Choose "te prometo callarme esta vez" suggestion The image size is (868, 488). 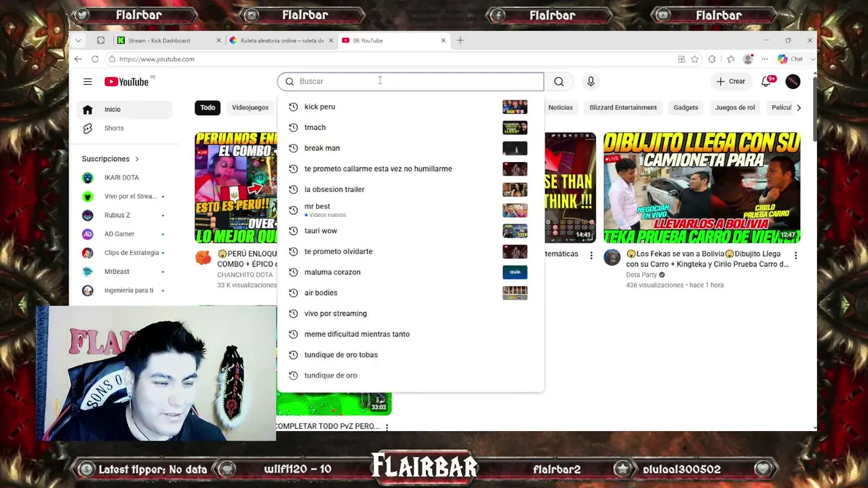(410, 169)
